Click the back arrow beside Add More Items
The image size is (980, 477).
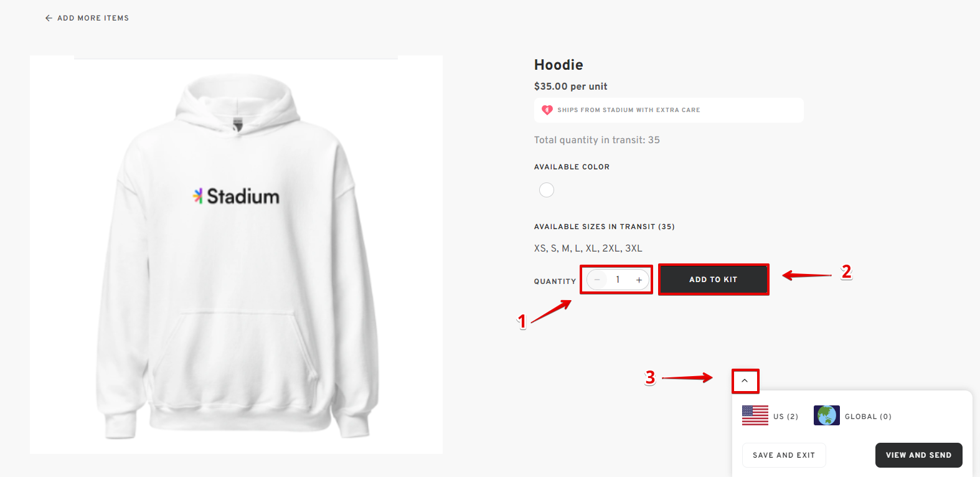click(x=49, y=18)
